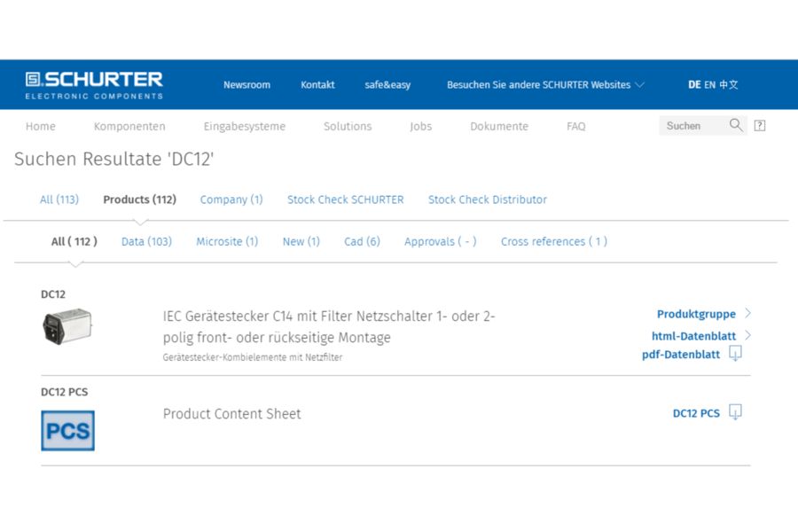
Task: Download pdf-Datenblatt via the download icon
Action: pos(735,353)
